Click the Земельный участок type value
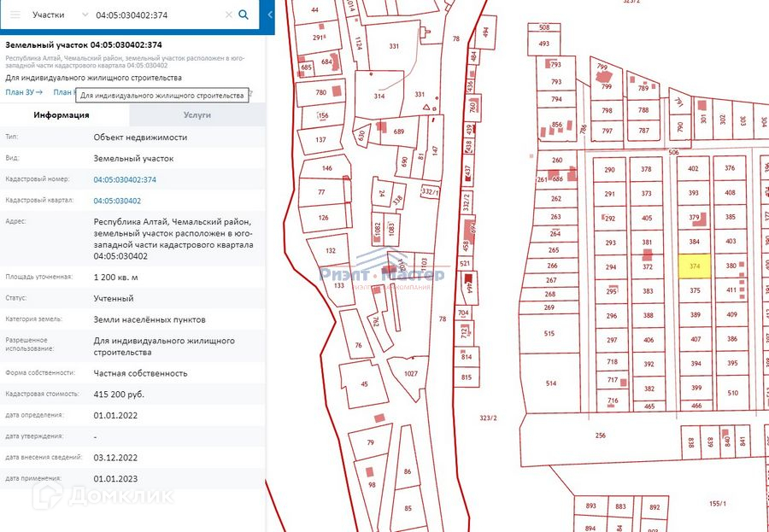This screenshot has width=769, height=532. 133,159
